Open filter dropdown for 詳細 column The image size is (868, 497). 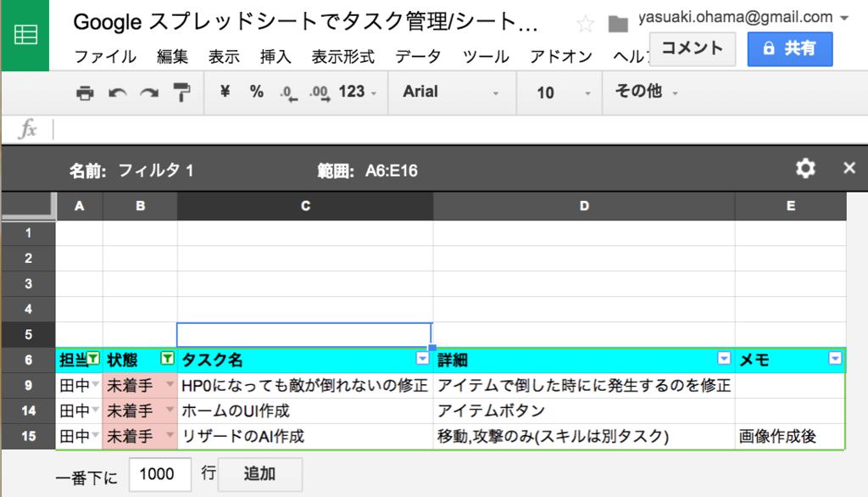coord(724,359)
